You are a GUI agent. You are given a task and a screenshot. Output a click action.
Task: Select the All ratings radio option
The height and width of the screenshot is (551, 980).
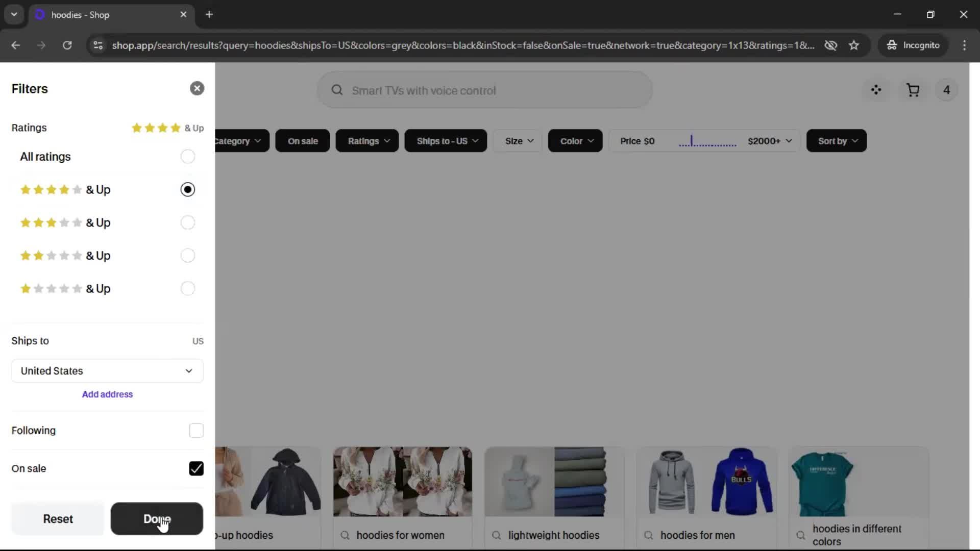pyautogui.click(x=187, y=157)
